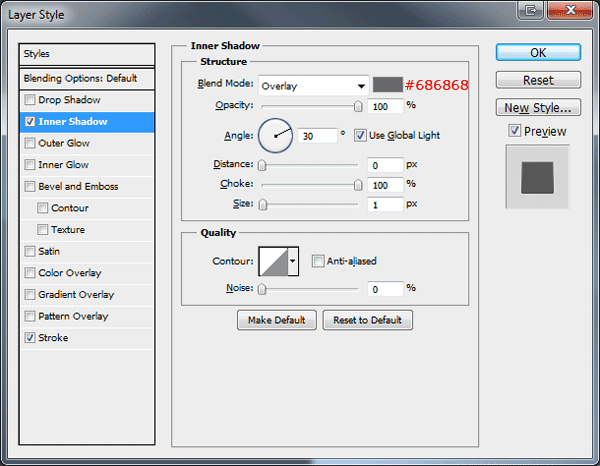Screen dimensions: 600x466
Task: Click the Contour curve thumbnail
Action: (274, 261)
